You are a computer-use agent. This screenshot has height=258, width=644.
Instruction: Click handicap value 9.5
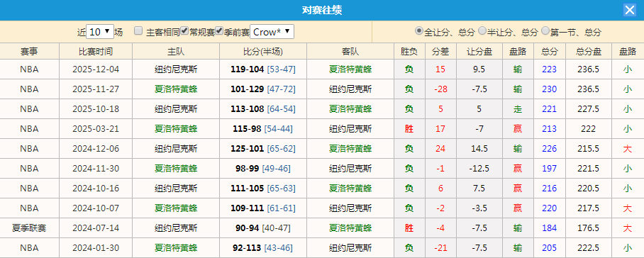point(479,69)
